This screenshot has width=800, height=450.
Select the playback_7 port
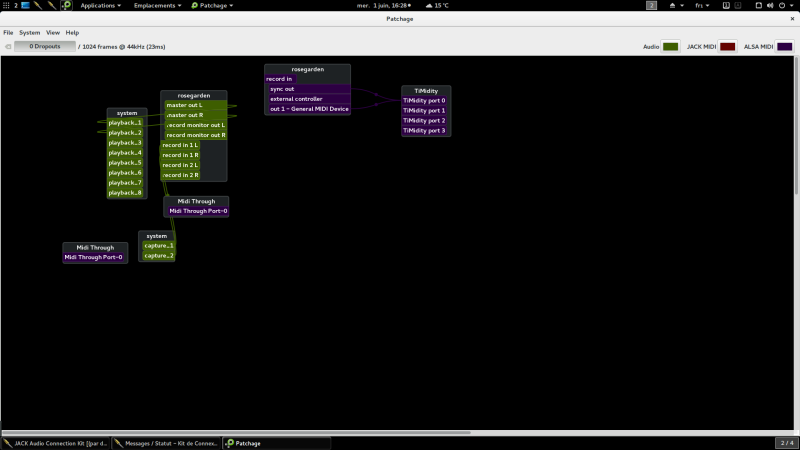point(125,183)
